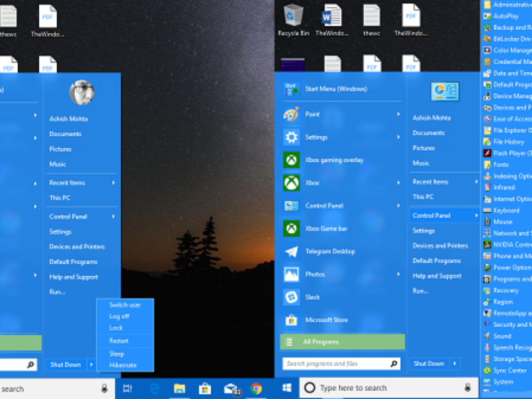This screenshot has height=399, width=532.
Task: Click the All Programs button
Action: tap(343, 342)
